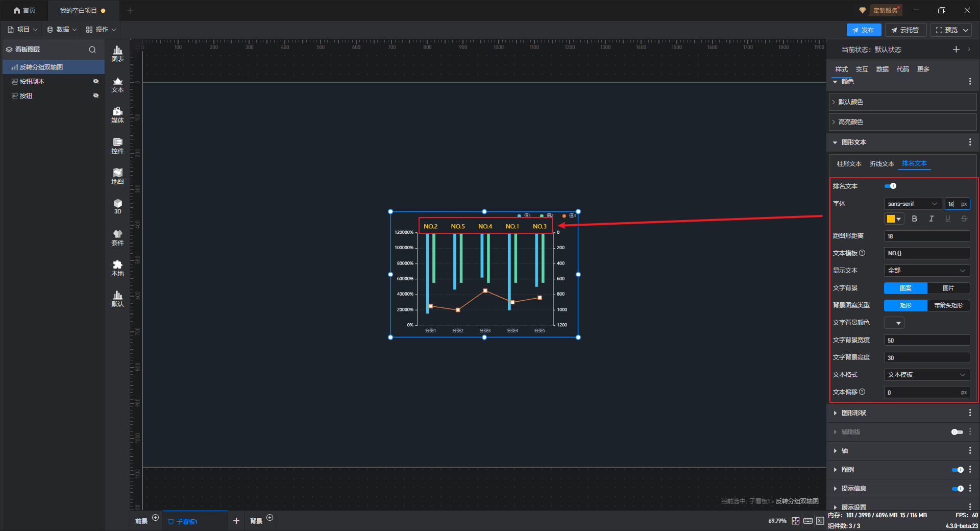
Task: Switch to the 柱形文本 tab
Action: coord(849,164)
